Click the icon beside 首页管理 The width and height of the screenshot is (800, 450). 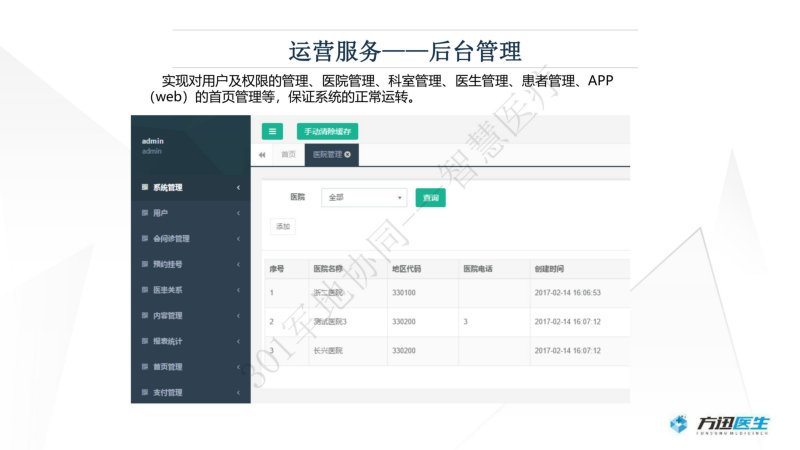[145, 366]
